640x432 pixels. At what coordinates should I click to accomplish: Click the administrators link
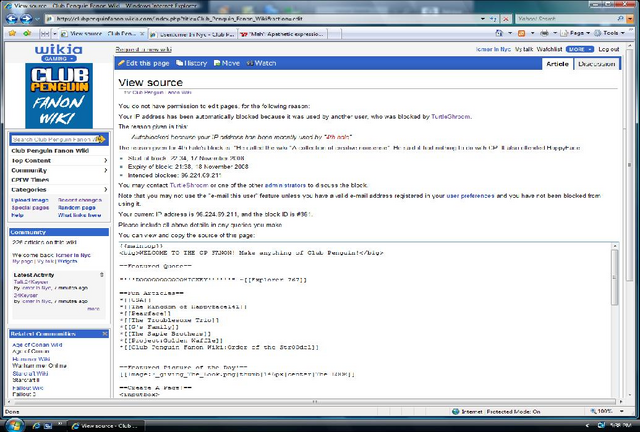tap(285, 185)
